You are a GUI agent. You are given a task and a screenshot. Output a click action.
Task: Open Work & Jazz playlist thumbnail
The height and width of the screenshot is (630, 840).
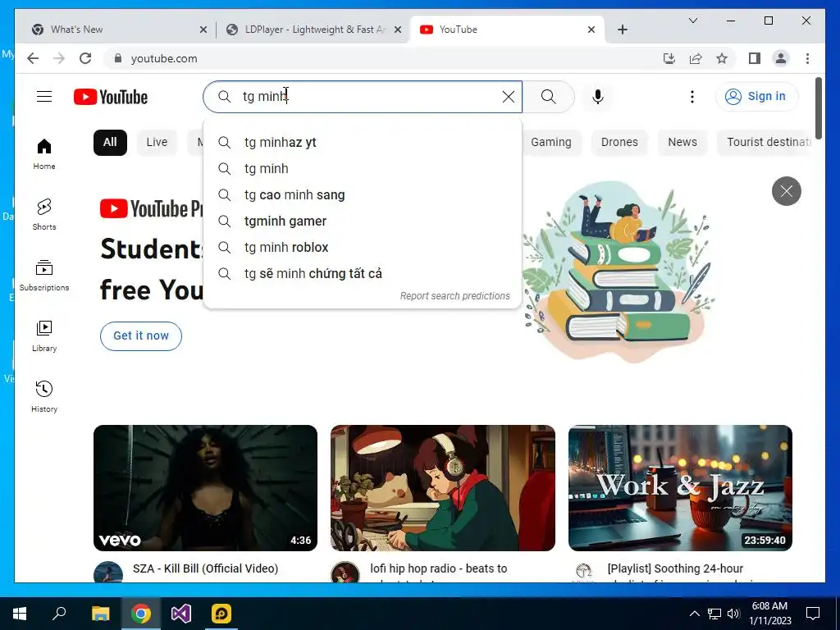(x=680, y=488)
